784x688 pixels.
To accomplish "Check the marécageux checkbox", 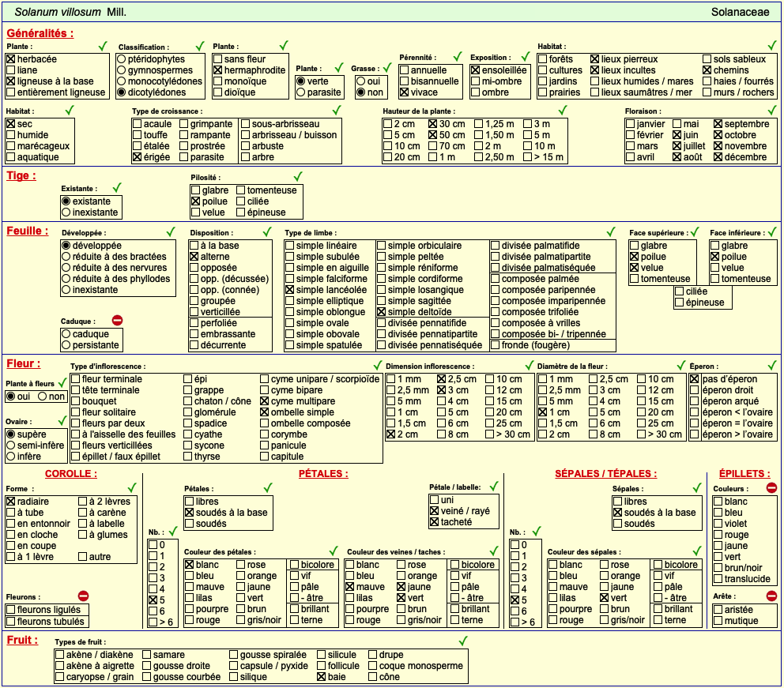I will [x=10, y=146].
